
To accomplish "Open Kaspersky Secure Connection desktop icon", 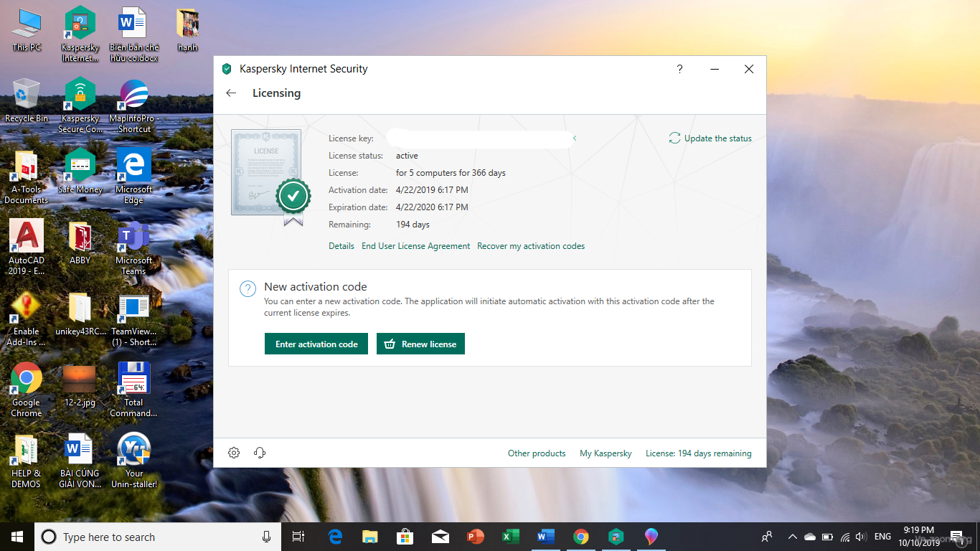I will tap(80, 101).
